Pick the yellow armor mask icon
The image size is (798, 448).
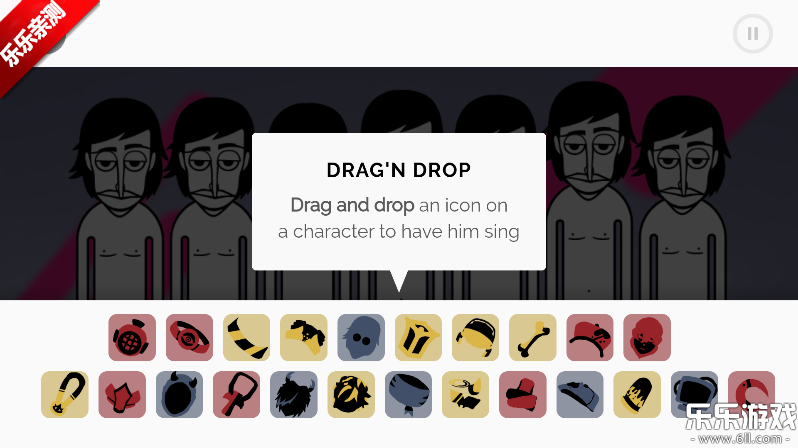(x=418, y=338)
